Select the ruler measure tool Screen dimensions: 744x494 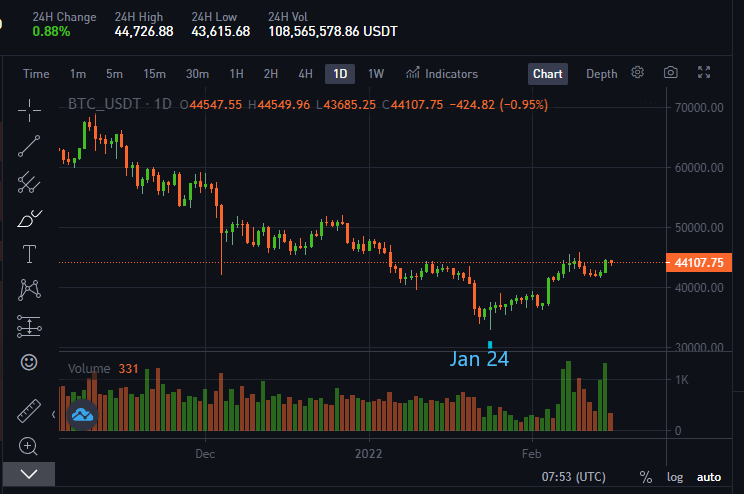pyautogui.click(x=29, y=410)
